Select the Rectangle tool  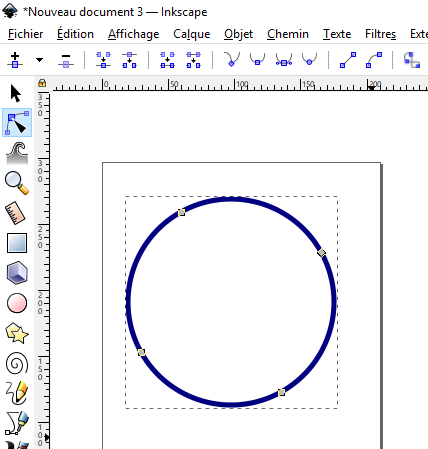click(17, 243)
